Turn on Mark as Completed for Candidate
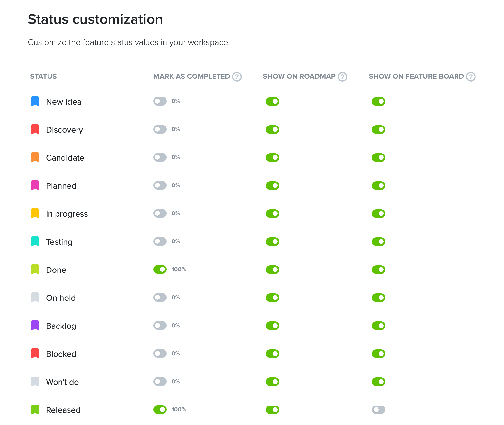Viewport: 504px width, 425px height. [160, 157]
